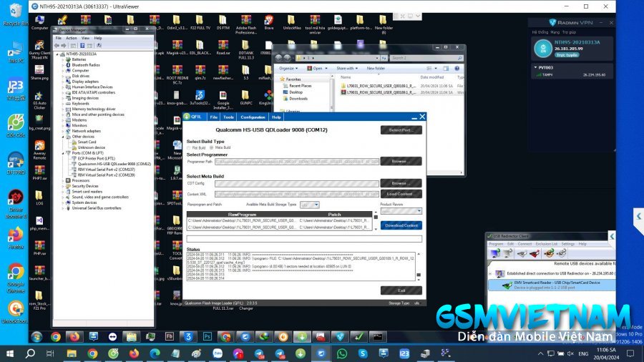
Task: Open the Google Chrome desktop icon
Action: 15,278
